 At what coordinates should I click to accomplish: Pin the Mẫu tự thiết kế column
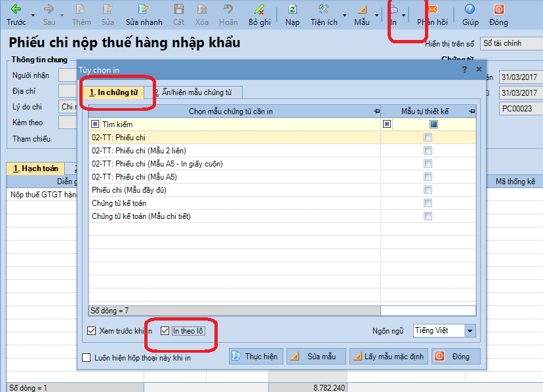pyautogui.click(x=472, y=111)
